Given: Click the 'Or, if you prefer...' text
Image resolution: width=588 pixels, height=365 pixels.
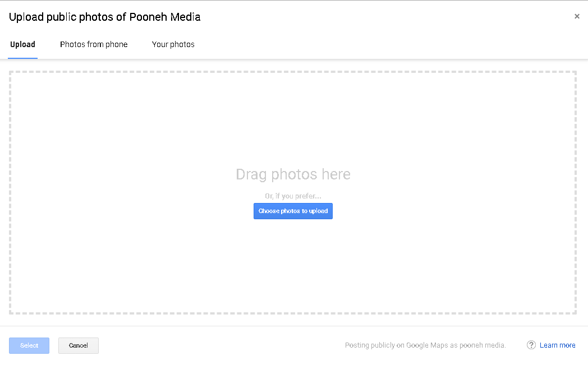Looking at the screenshot, I should 293,196.
